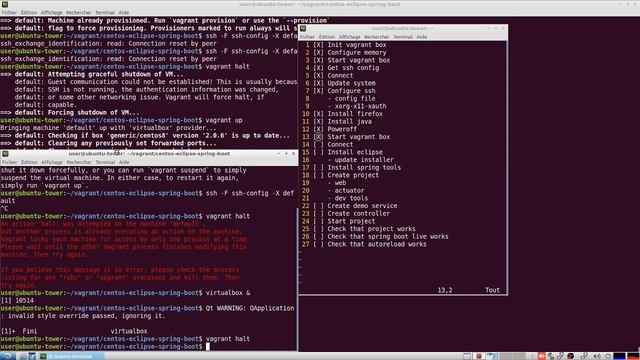Click the lower-left terminal window title bar

(x=149, y=153)
